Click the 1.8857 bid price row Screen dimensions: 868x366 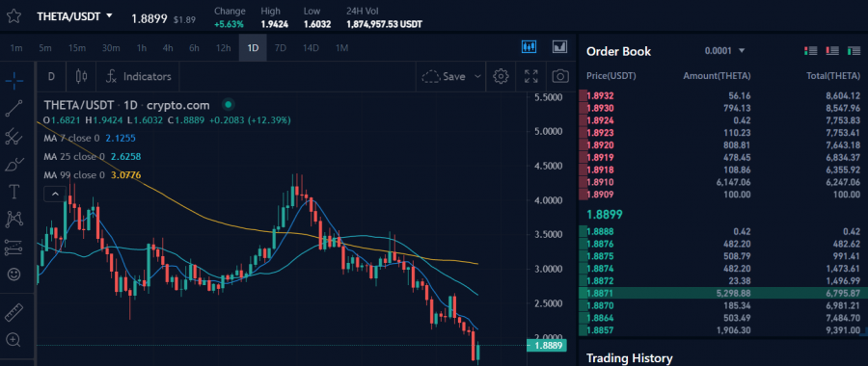tap(723, 330)
